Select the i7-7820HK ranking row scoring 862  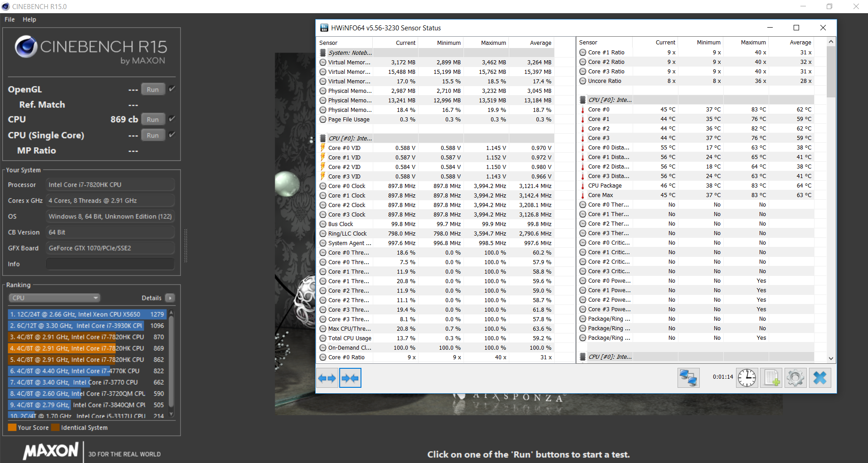point(88,360)
